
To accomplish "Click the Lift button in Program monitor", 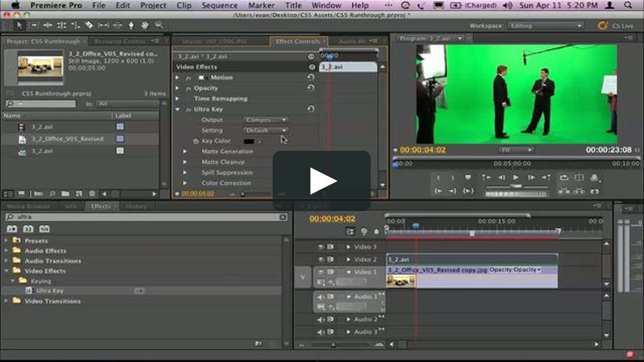I will (564, 191).
